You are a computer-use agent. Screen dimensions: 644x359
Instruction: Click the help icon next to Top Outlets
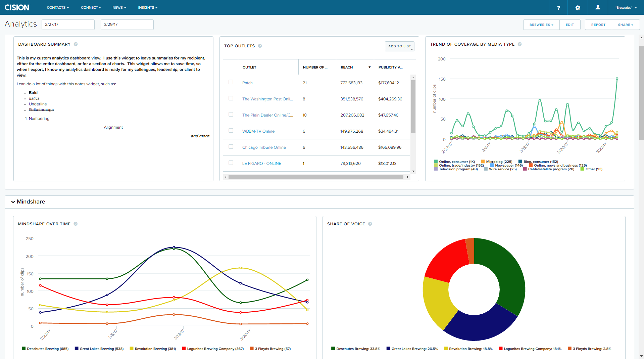click(260, 46)
